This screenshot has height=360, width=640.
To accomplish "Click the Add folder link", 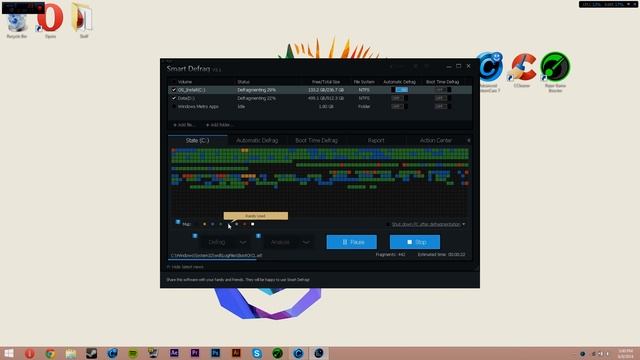I will click(x=219, y=125).
